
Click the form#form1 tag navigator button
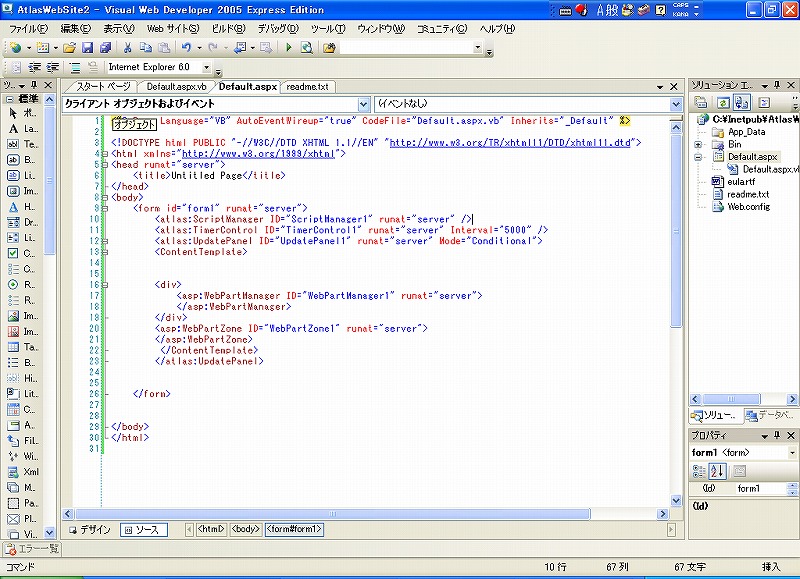pyautogui.click(x=294, y=529)
